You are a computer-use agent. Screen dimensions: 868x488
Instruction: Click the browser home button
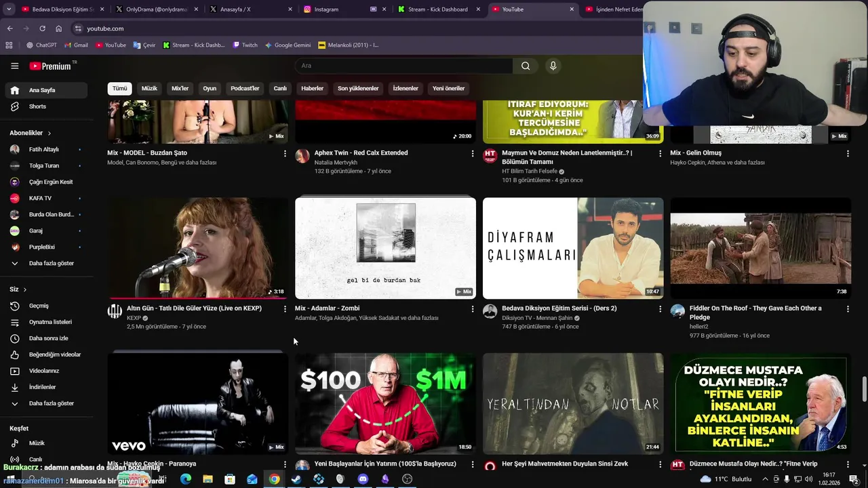[58, 28]
